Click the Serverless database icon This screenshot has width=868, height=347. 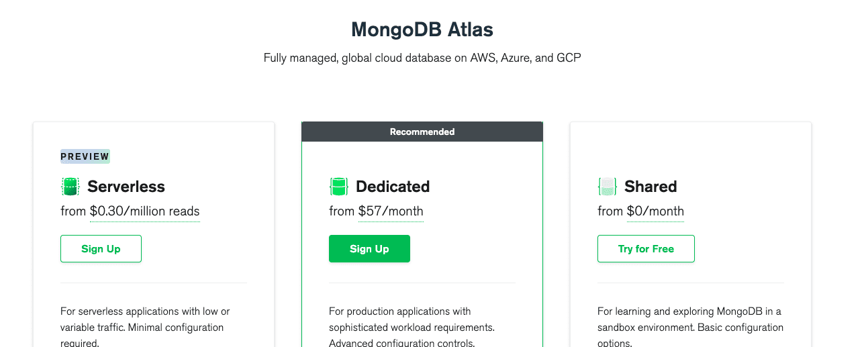pos(70,187)
